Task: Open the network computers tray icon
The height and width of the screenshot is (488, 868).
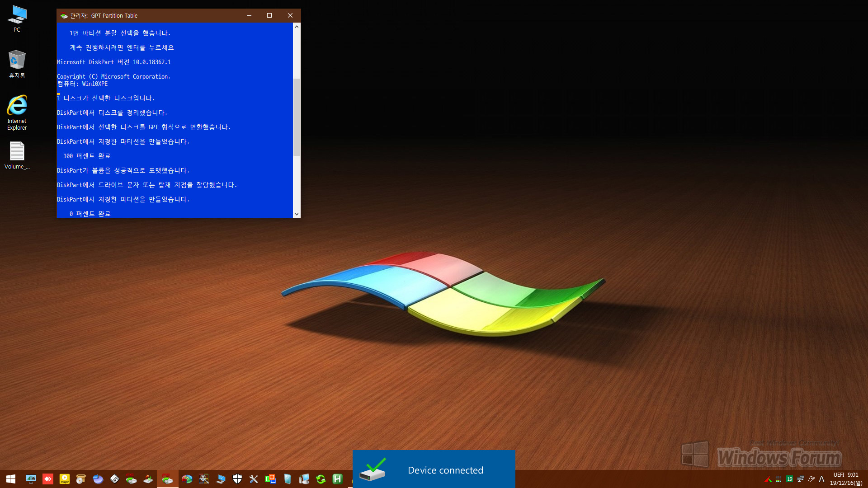Action: coord(800,479)
